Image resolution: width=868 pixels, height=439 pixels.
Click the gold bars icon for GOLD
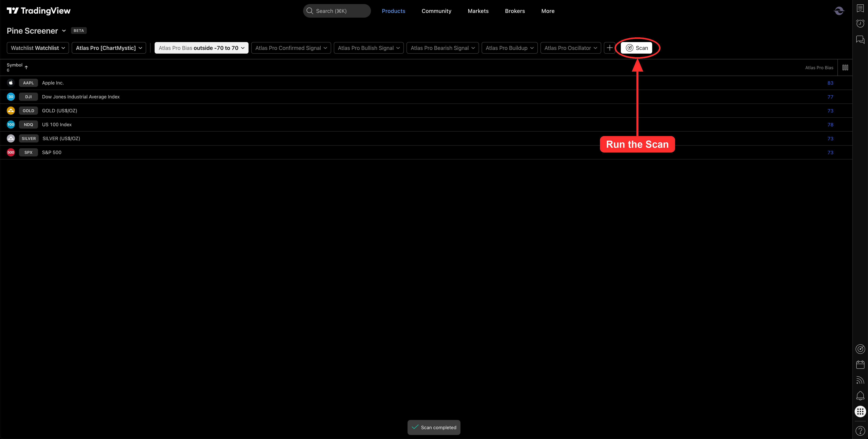tap(11, 111)
